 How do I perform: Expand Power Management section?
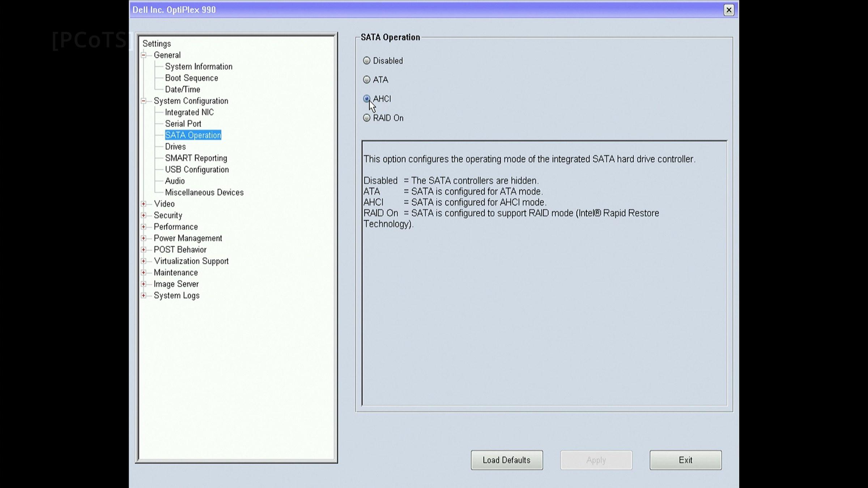pyautogui.click(x=144, y=238)
